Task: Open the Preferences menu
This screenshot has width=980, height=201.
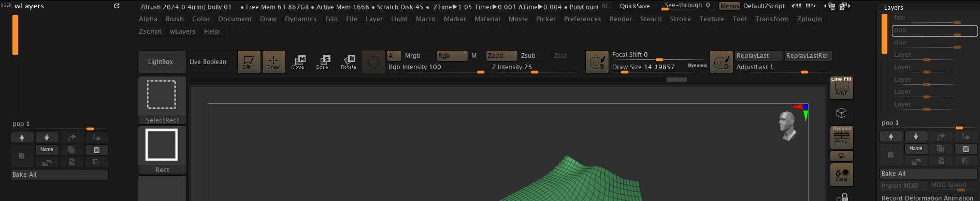Action: point(582,19)
